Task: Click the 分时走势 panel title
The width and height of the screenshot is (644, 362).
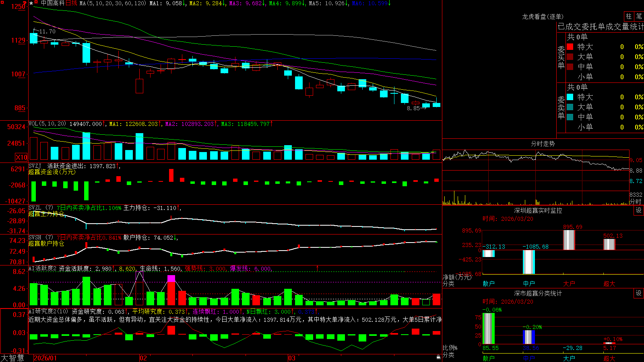Action: (543, 144)
